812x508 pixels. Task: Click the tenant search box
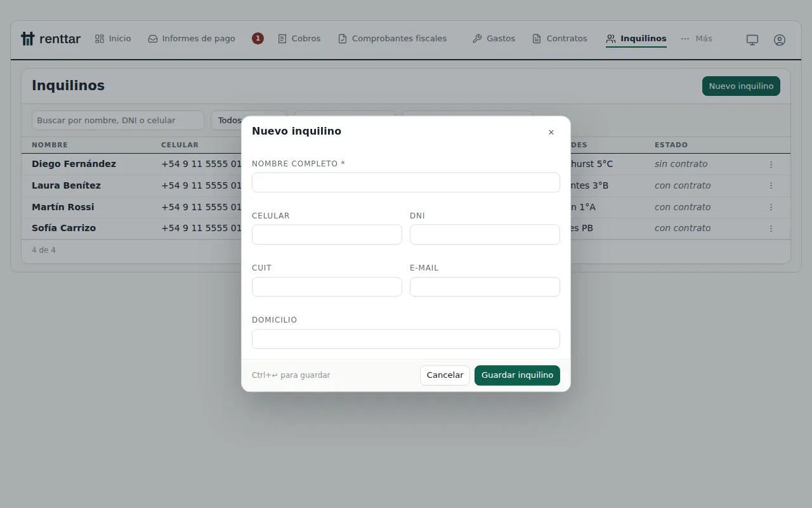(118, 121)
